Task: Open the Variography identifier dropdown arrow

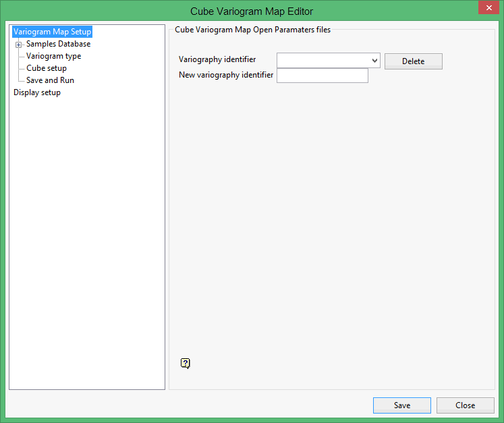Action: [375, 61]
